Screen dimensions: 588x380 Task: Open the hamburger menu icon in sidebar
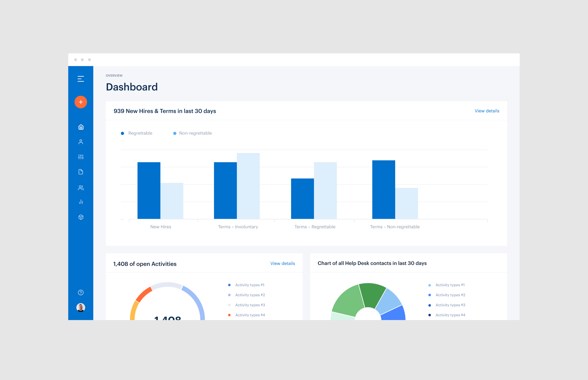point(81,79)
